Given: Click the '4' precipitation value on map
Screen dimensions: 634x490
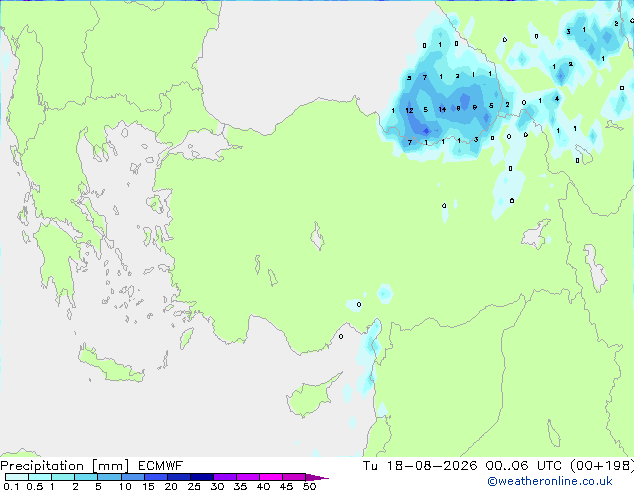Looking at the screenshot, I should pyautogui.click(x=557, y=98).
